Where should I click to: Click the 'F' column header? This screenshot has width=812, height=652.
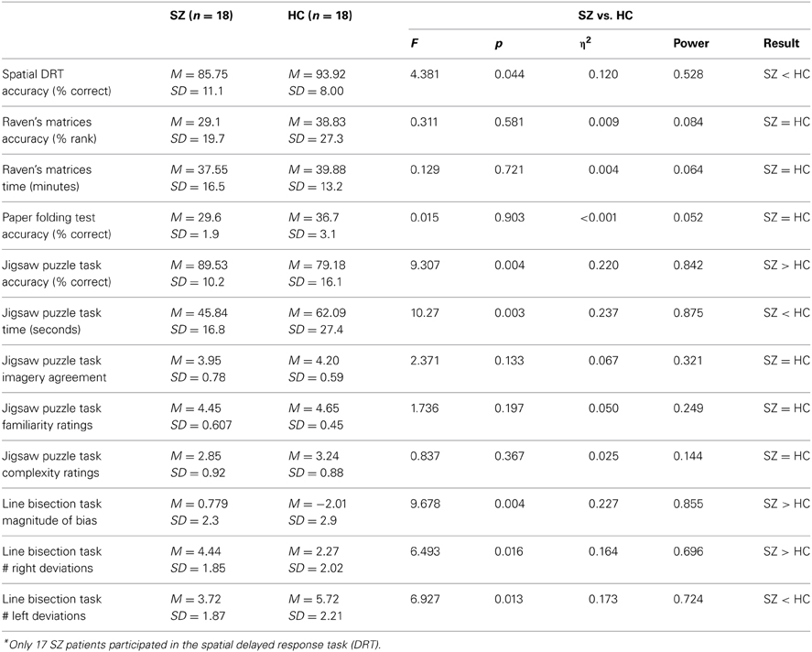(415, 44)
